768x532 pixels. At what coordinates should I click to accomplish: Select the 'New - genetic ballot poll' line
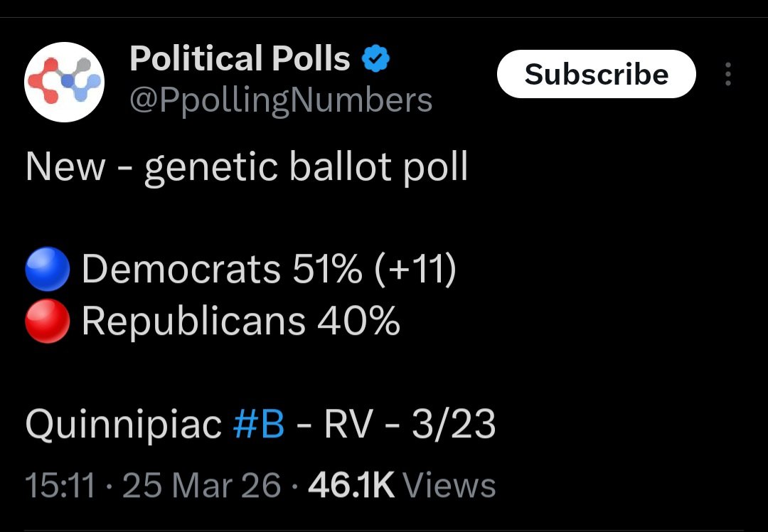[247, 168]
